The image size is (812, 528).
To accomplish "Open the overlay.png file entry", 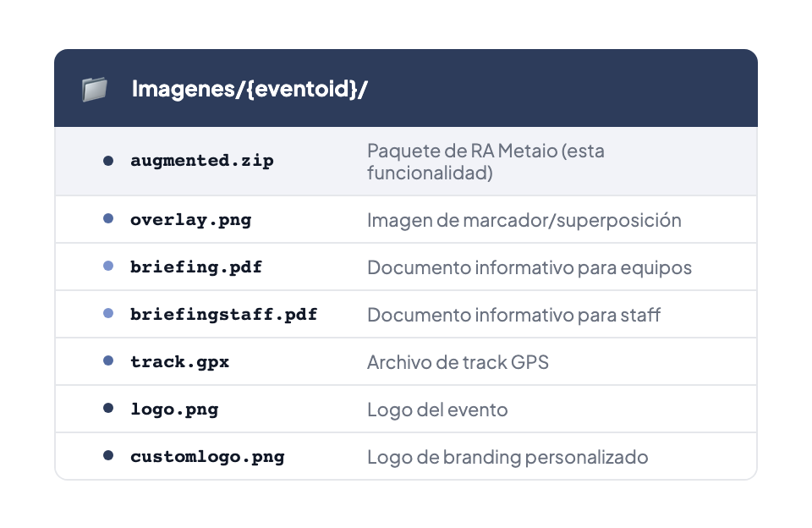I will tap(190, 219).
